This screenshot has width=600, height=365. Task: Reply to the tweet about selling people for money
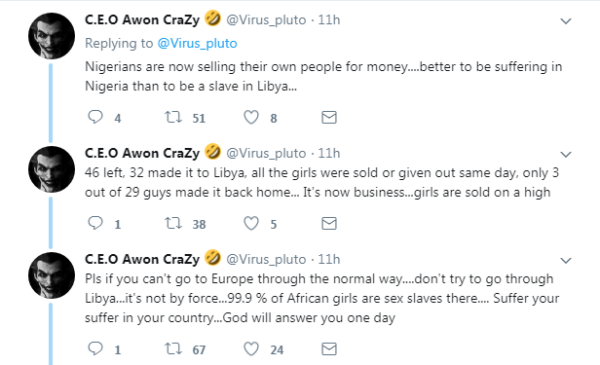[x=95, y=117]
